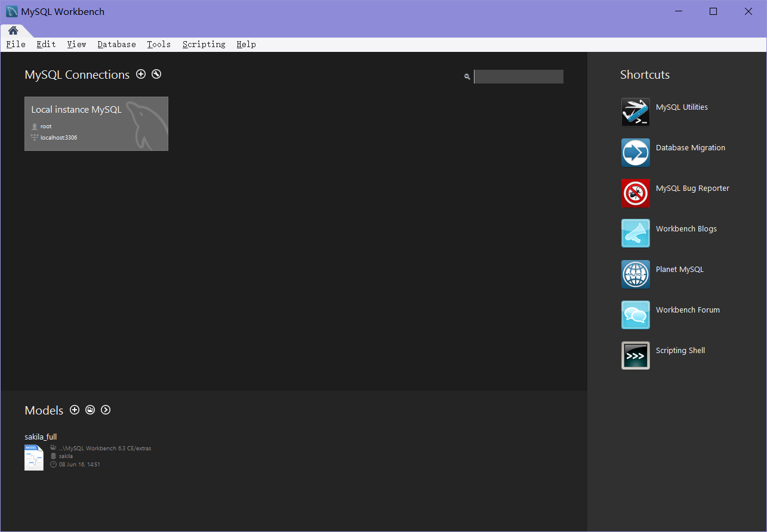Click the Planet MySQL globe icon
This screenshot has width=767, height=532.
635,274
